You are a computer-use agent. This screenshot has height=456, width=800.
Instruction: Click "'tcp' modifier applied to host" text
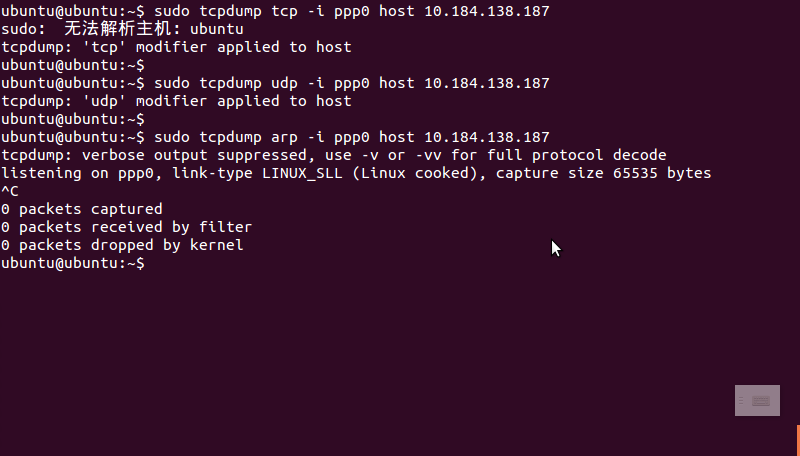pos(217,47)
